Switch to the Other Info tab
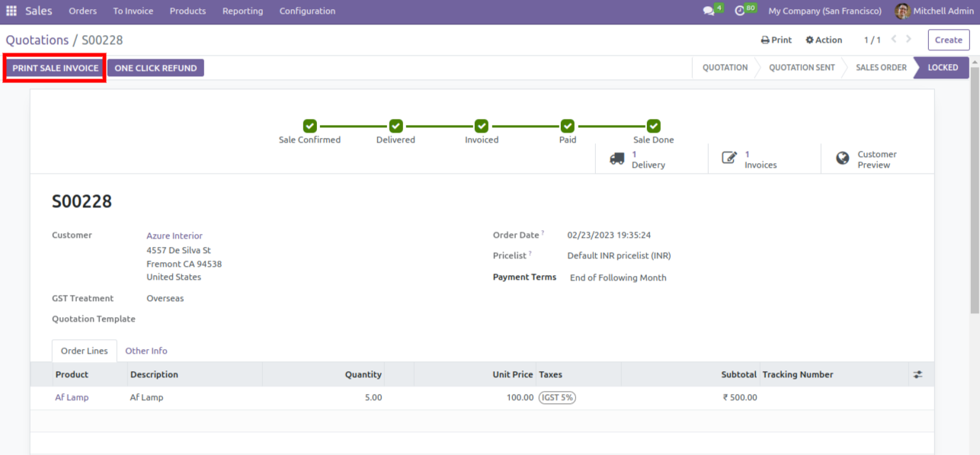The image size is (980, 455). tap(146, 351)
